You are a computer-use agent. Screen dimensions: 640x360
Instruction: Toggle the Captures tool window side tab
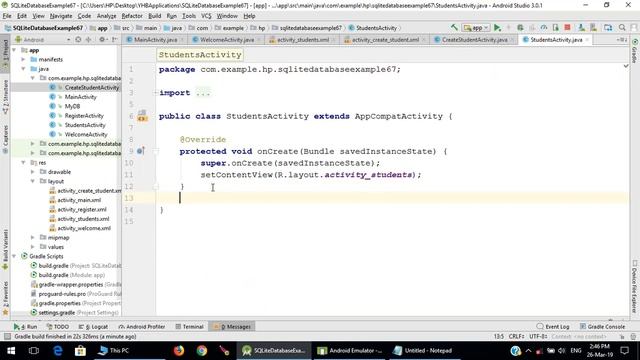point(5,139)
